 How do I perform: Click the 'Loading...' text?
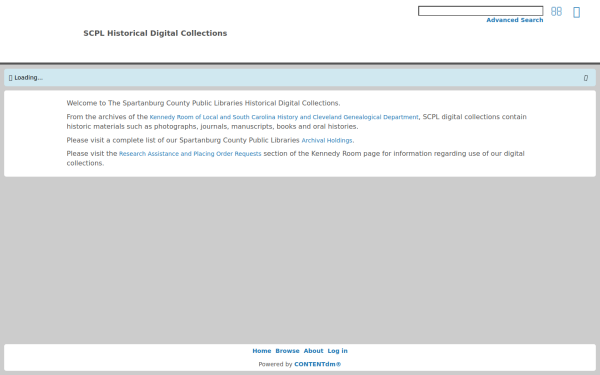click(29, 78)
